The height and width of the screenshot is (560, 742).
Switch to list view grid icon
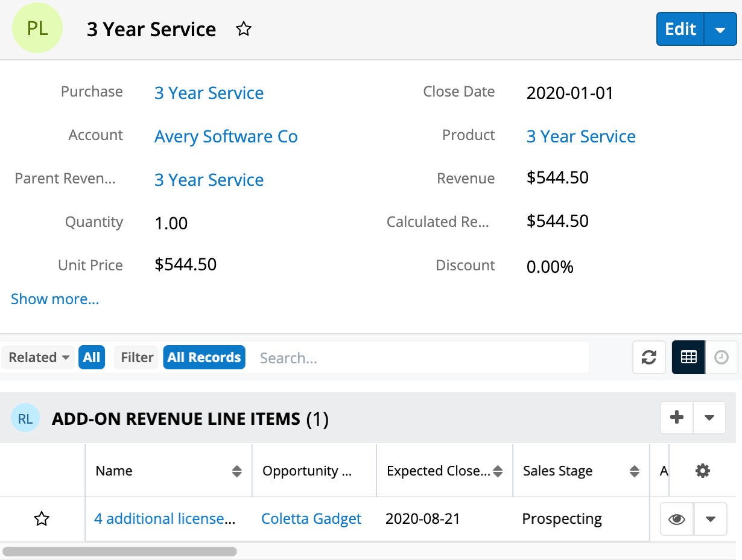(688, 357)
